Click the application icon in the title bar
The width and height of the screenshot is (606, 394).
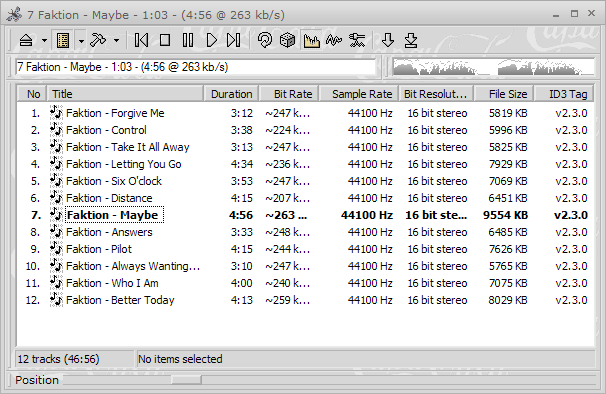[14, 15]
